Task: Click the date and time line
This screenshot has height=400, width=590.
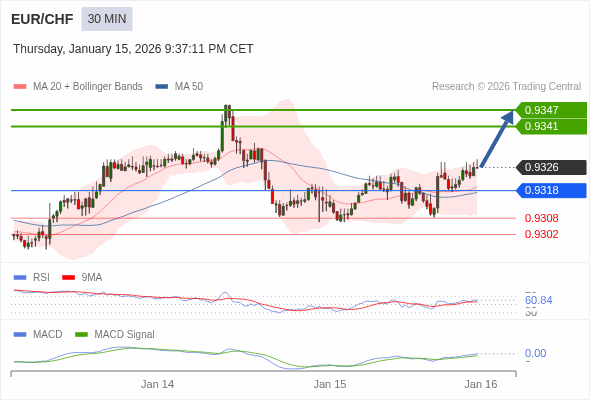Action: pyautogui.click(x=133, y=49)
